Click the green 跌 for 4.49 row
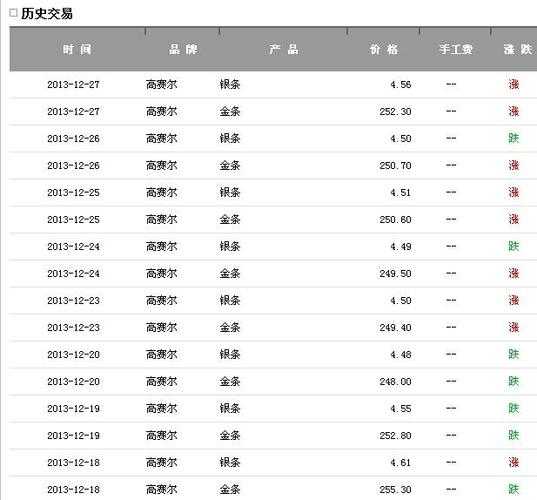 tap(513, 246)
